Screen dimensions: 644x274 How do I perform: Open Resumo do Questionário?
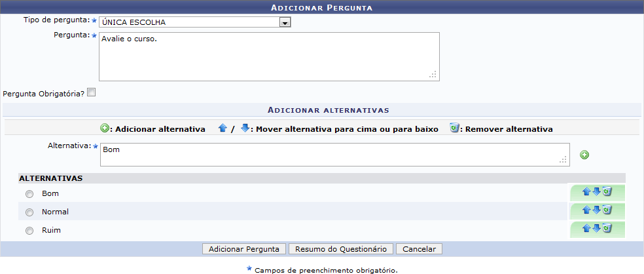click(x=341, y=249)
